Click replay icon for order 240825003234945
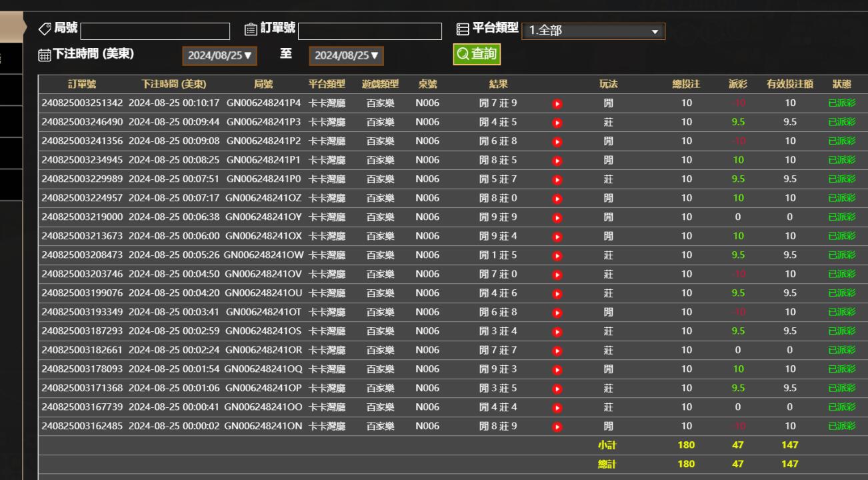 click(557, 161)
